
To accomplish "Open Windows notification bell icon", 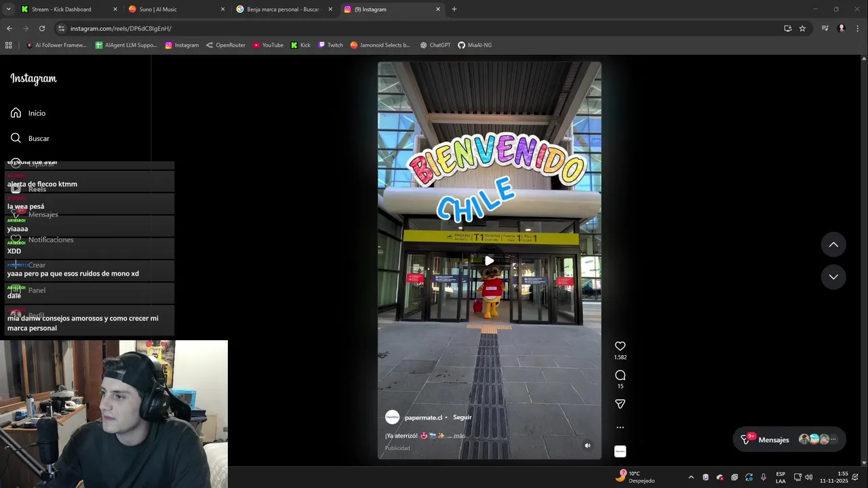I will [856, 477].
